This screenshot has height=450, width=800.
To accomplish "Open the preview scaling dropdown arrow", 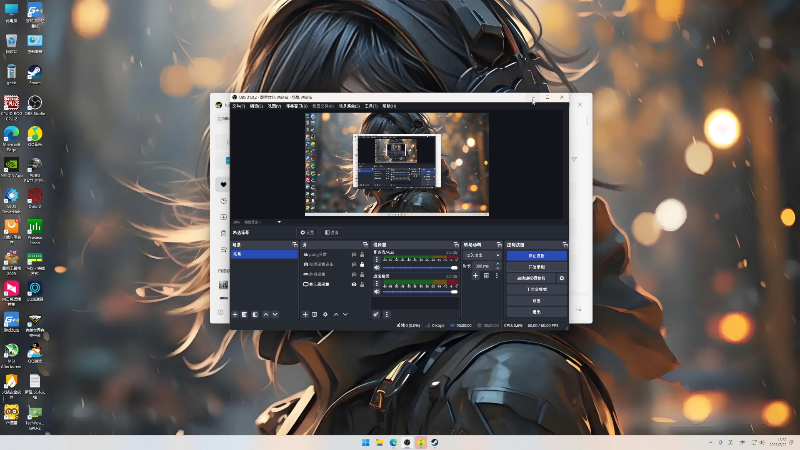I will coord(279,222).
